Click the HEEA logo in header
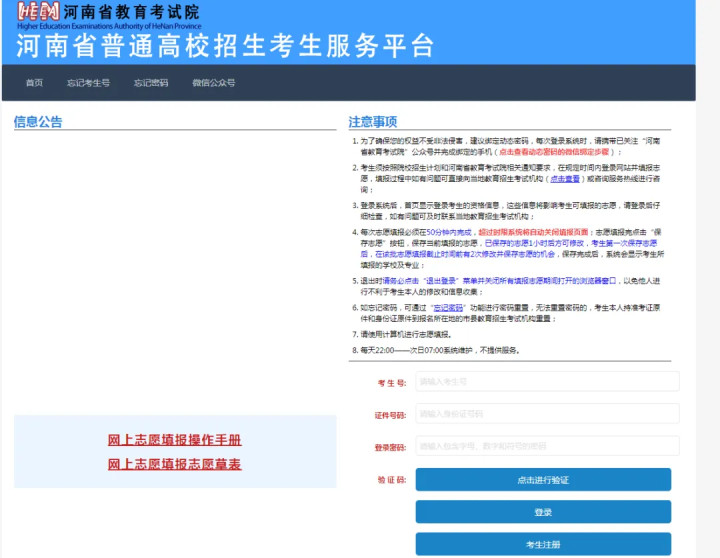Image resolution: width=720 pixels, height=558 pixels. 38,11
